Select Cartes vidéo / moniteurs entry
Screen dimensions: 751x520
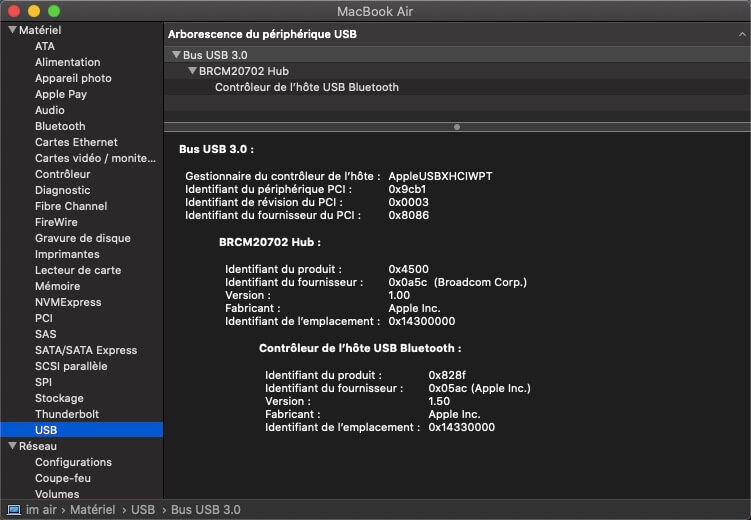coord(95,158)
